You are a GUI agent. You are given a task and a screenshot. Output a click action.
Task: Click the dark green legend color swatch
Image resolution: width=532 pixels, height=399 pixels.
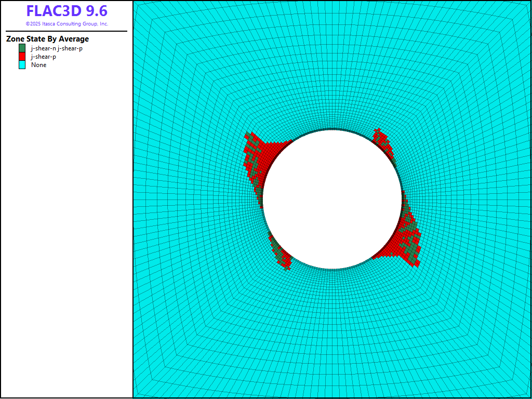(22, 48)
